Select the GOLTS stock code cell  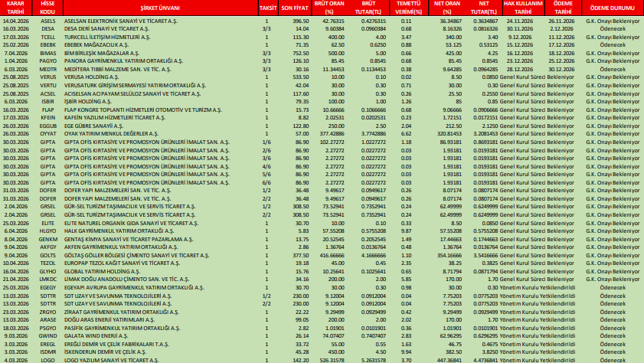point(48,255)
